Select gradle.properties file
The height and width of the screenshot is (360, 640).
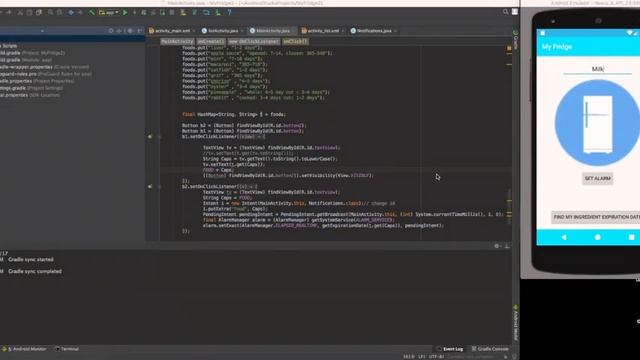pyautogui.click(x=37, y=81)
